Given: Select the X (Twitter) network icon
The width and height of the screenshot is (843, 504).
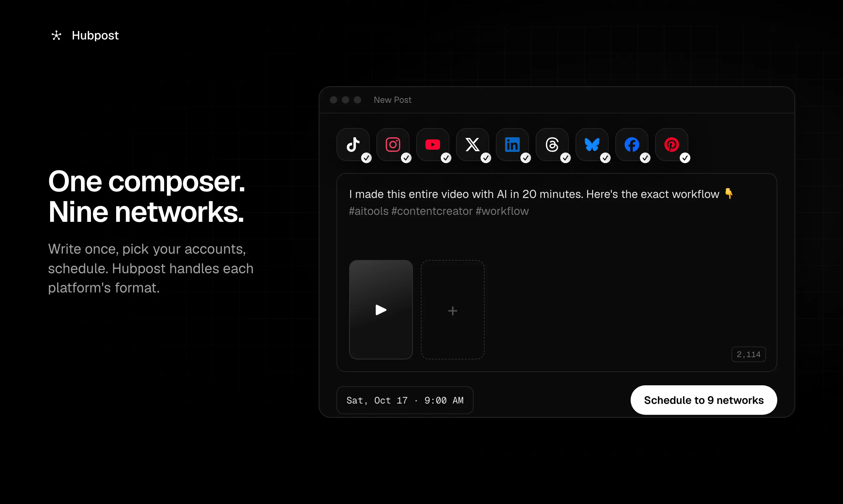Looking at the screenshot, I should (x=473, y=145).
